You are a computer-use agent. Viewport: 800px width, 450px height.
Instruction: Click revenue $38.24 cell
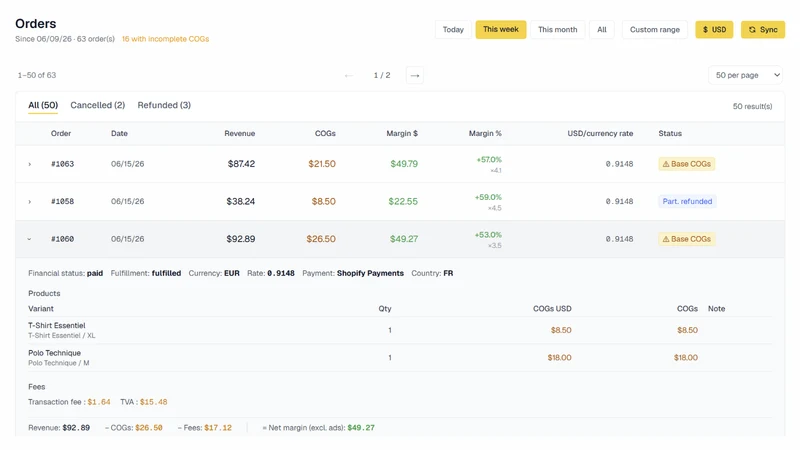(x=240, y=201)
